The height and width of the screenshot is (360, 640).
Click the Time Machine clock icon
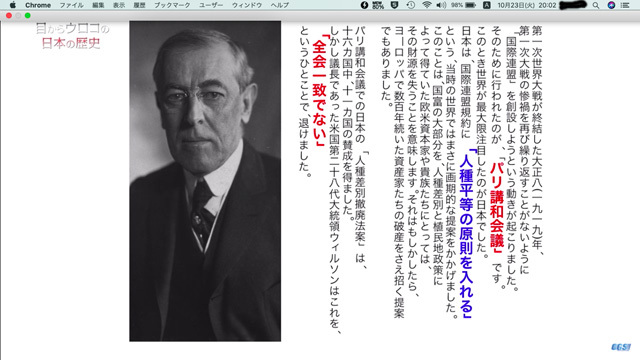(x=411, y=5)
